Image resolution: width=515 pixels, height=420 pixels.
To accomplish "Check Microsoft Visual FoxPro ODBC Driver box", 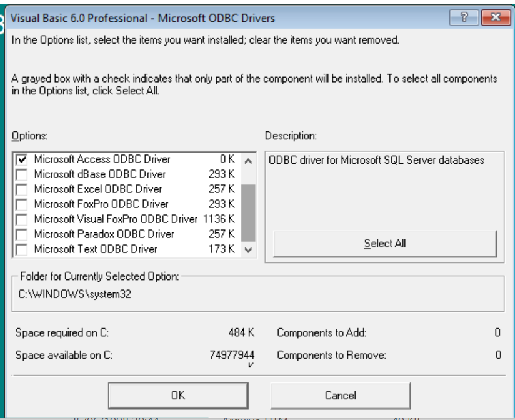I will (22, 219).
